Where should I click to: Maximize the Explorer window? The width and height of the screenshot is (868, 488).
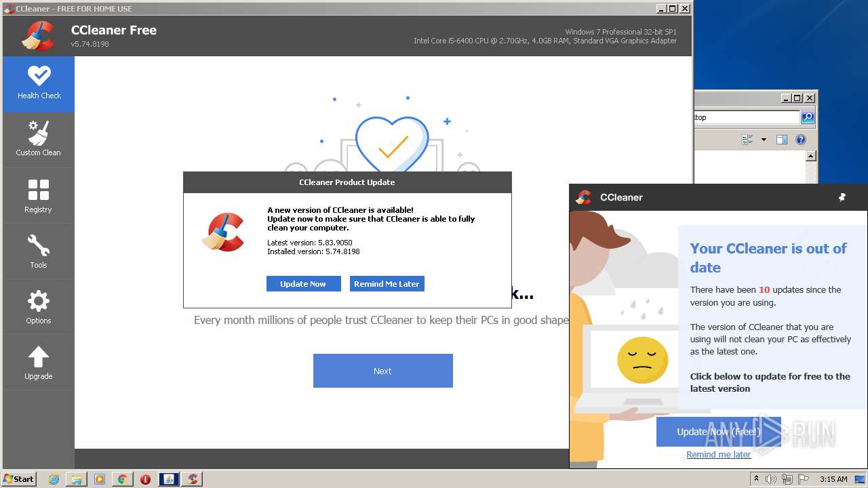[x=797, y=98]
